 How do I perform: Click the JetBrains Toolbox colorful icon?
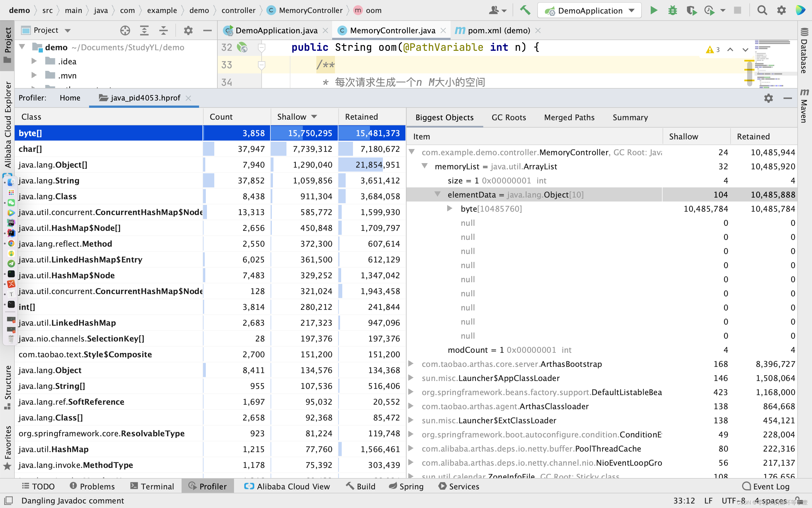coord(800,10)
